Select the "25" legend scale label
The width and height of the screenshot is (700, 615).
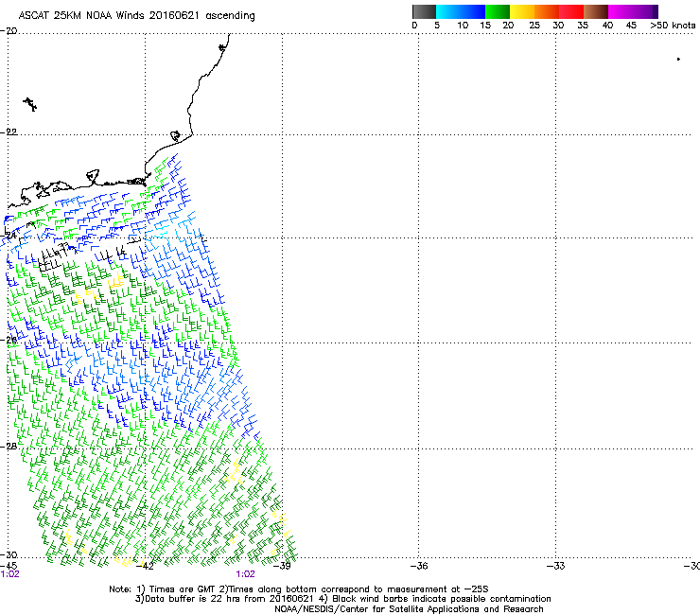tap(534, 26)
